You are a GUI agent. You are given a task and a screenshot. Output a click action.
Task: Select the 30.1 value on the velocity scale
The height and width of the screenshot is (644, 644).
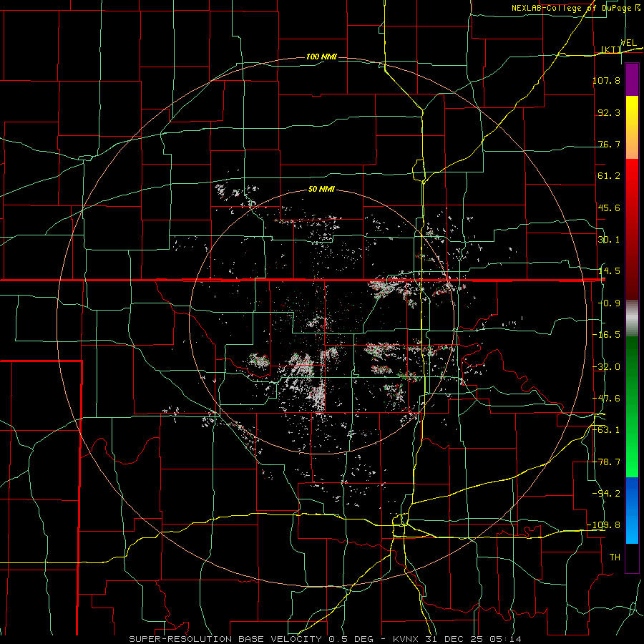tap(609, 240)
